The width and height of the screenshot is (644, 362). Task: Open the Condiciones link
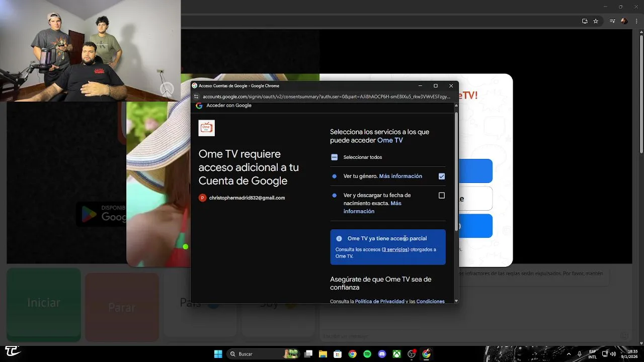(x=431, y=302)
